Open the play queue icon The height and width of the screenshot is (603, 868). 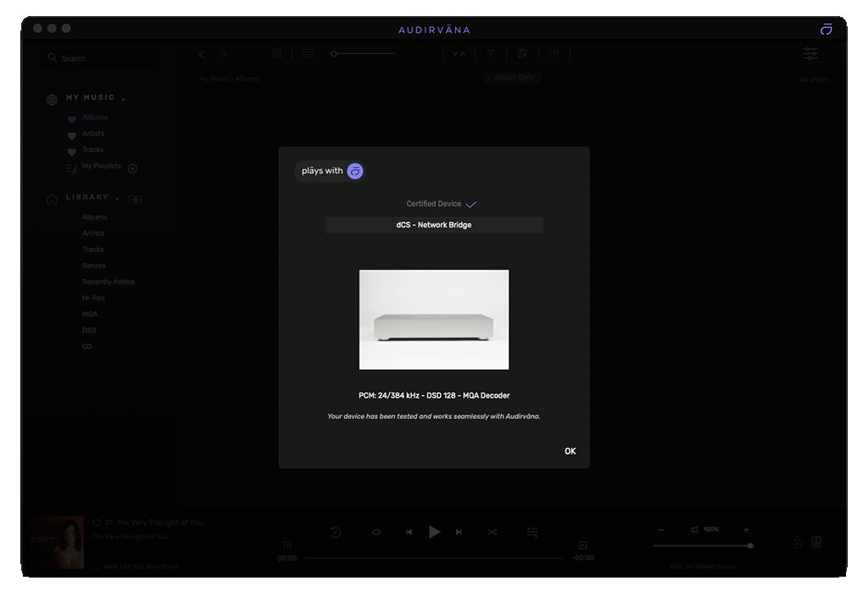(x=532, y=532)
